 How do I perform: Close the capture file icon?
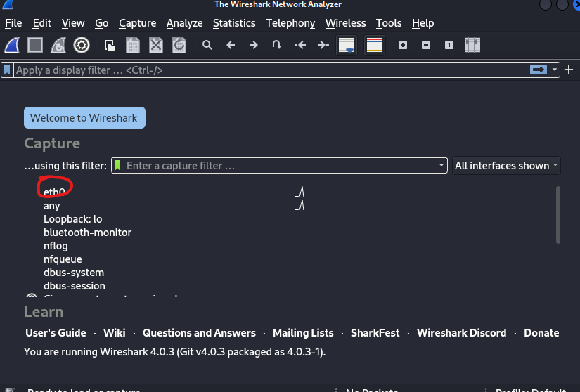tap(156, 46)
